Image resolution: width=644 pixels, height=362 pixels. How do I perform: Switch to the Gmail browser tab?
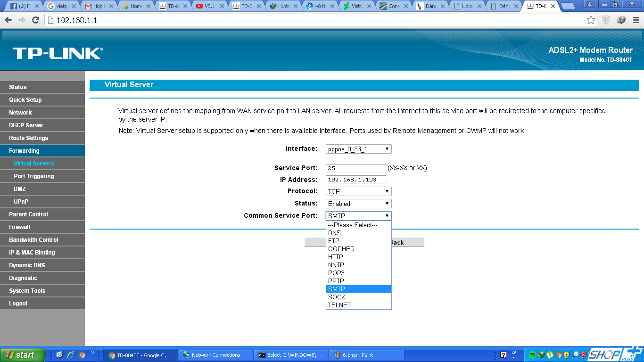tap(98, 6)
